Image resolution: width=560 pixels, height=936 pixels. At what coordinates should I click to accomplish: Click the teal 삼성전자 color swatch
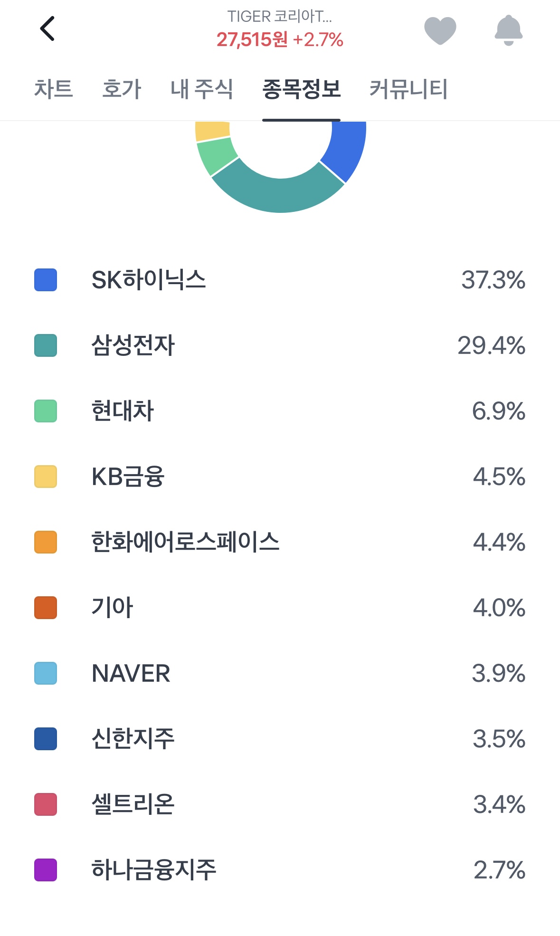pos(46,345)
